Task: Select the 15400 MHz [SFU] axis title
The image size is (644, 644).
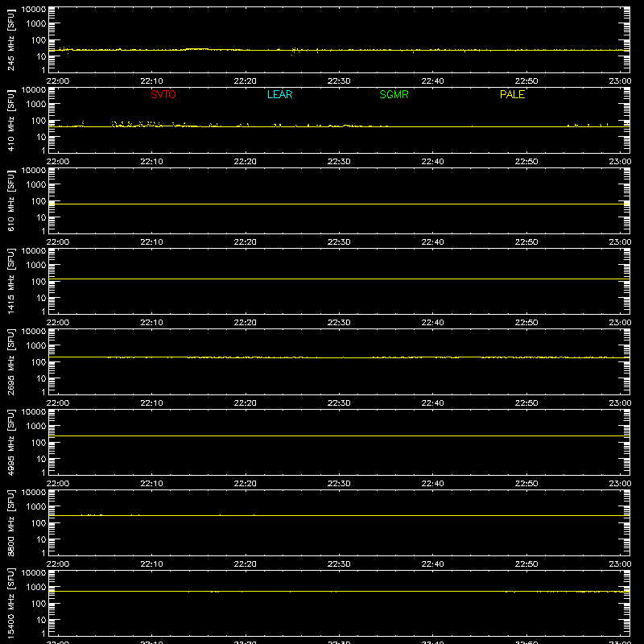Action: pyautogui.click(x=11, y=603)
